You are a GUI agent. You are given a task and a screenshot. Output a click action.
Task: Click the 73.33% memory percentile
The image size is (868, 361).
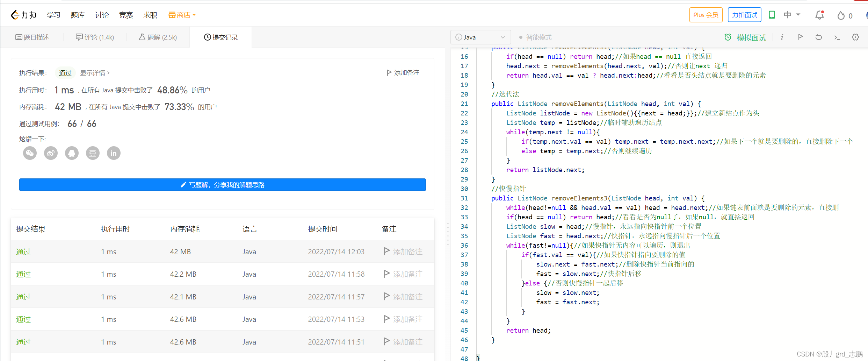coord(179,107)
